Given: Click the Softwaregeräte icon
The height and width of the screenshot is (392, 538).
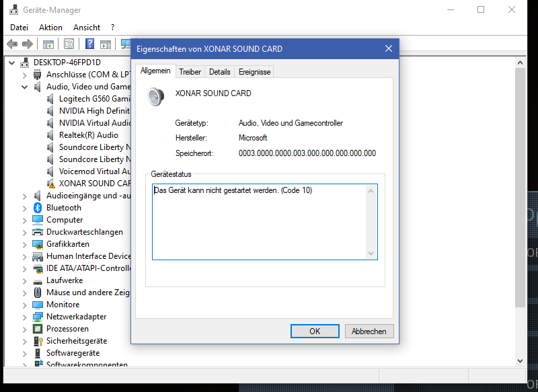Looking at the screenshot, I should click(38, 353).
